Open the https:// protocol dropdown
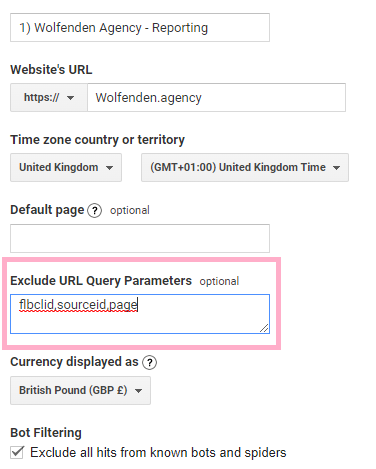This screenshot has width=376, height=469. point(49,98)
